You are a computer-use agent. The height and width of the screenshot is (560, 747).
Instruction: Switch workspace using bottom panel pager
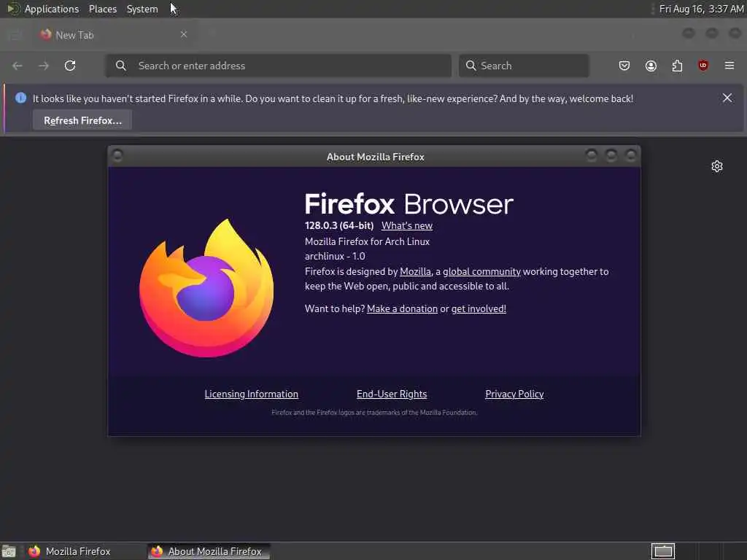[x=662, y=551]
